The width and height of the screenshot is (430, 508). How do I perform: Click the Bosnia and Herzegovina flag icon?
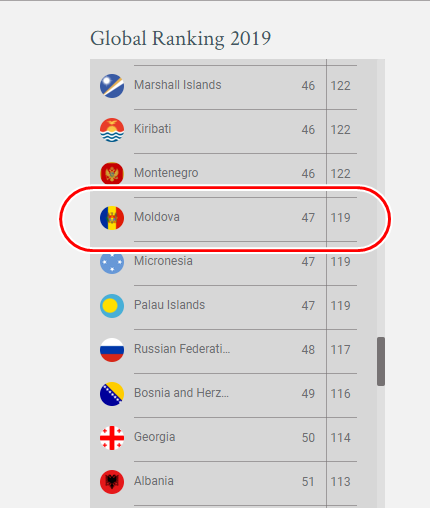tap(112, 394)
